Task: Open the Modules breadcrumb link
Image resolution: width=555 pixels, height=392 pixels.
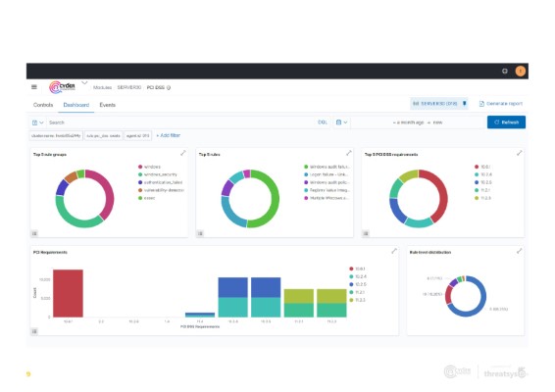Action: click(x=102, y=87)
